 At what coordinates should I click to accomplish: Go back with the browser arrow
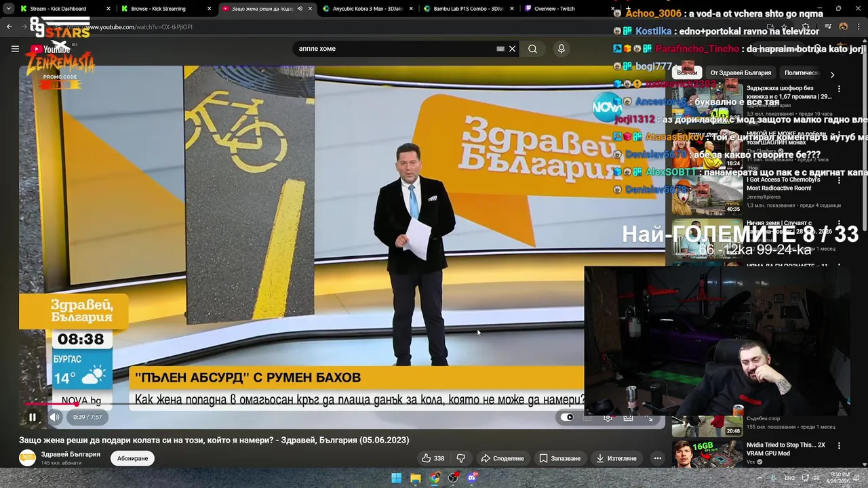point(9,27)
